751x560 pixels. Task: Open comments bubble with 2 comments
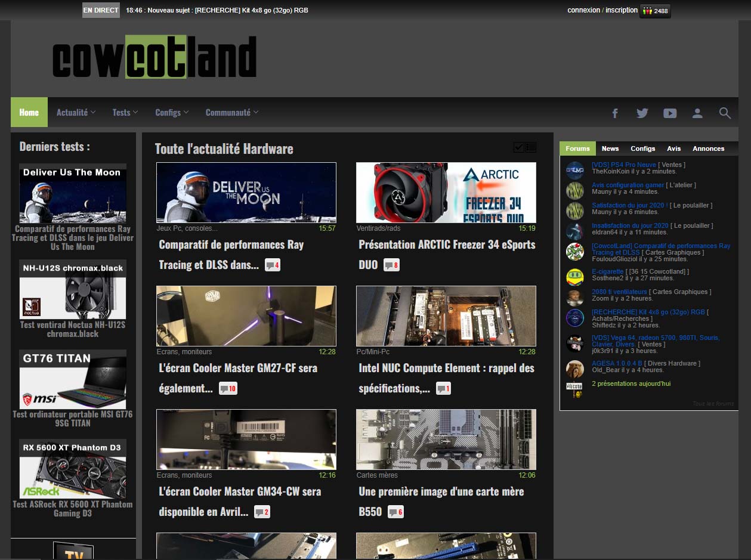click(x=262, y=512)
